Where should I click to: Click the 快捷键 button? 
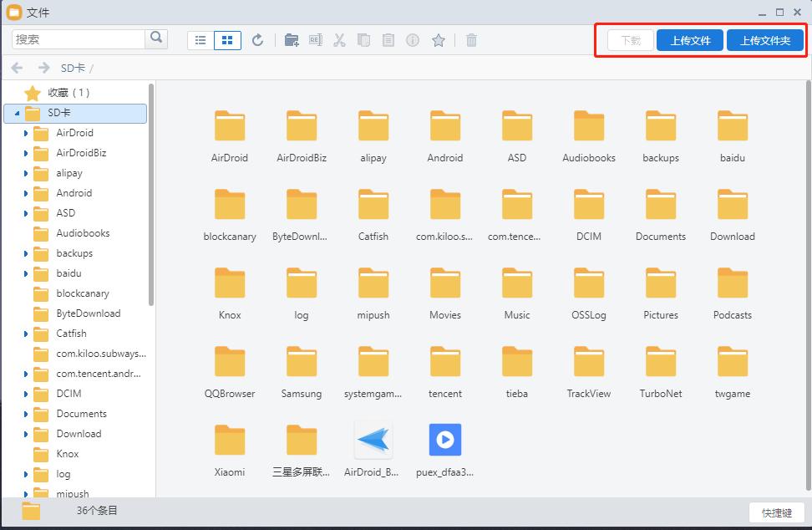(776, 512)
